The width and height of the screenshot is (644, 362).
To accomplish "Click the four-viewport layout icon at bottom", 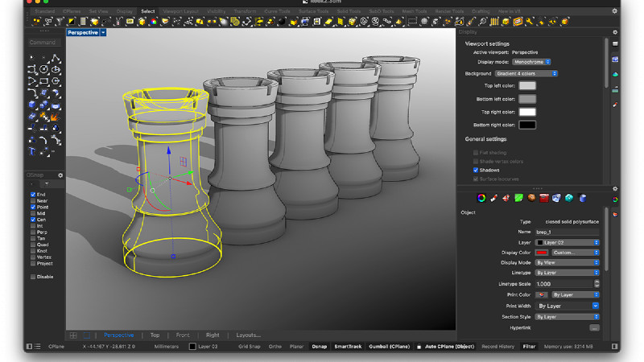I will [72, 335].
